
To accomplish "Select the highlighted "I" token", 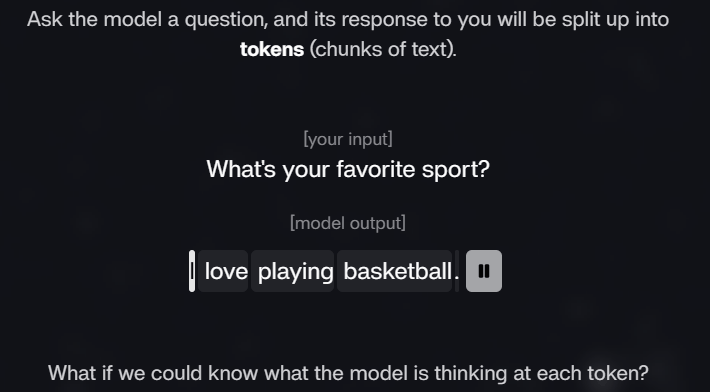I will (192, 271).
